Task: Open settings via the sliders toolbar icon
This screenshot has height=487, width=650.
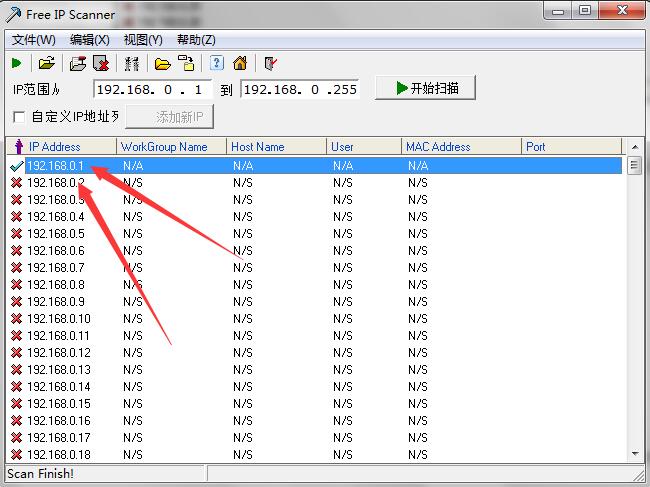Action: pyautogui.click(x=131, y=63)
